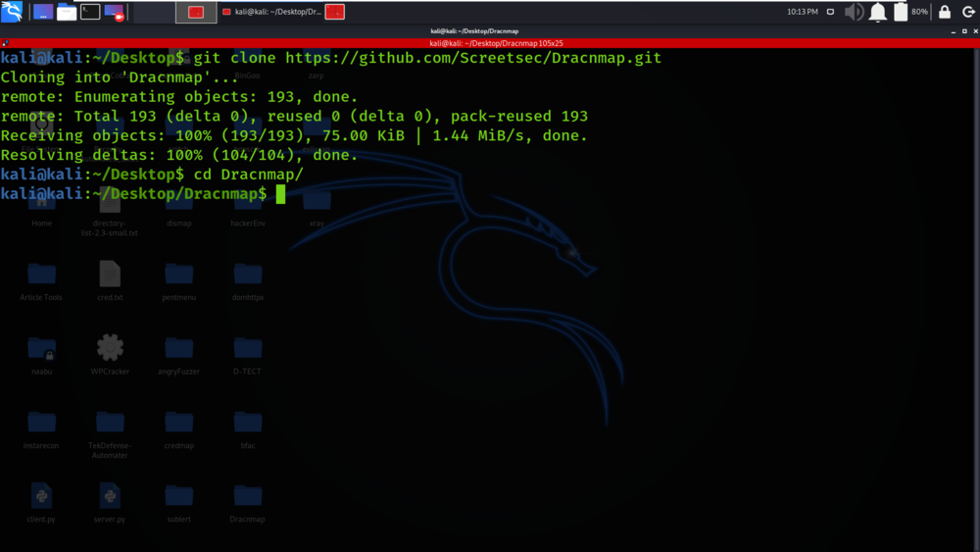Image resolution: width=980 pixels, height=552 pixels.
Task: Click the "cd Dracnmap/" command text
Action: 248,175
